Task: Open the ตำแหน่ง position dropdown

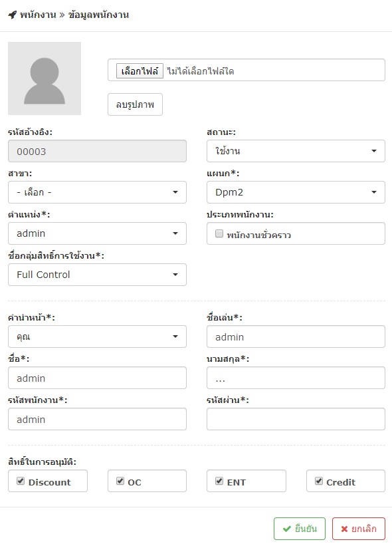Action: 97,233
